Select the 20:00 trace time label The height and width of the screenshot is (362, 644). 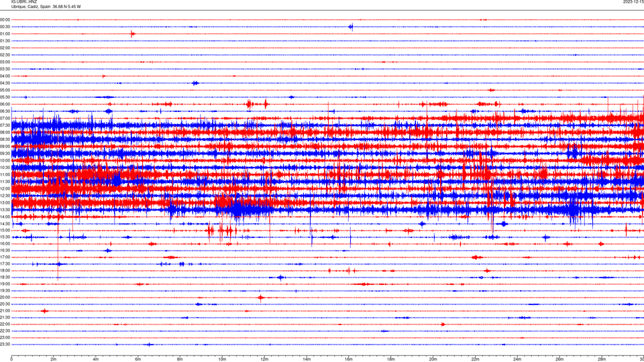click(5, 298)
